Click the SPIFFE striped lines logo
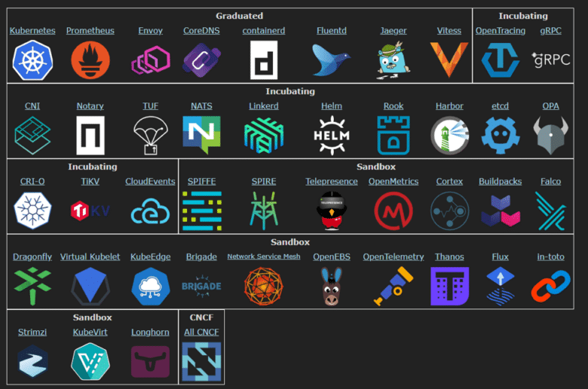The image size is (588, 389). pyautogui.click(x=202, y=211)
